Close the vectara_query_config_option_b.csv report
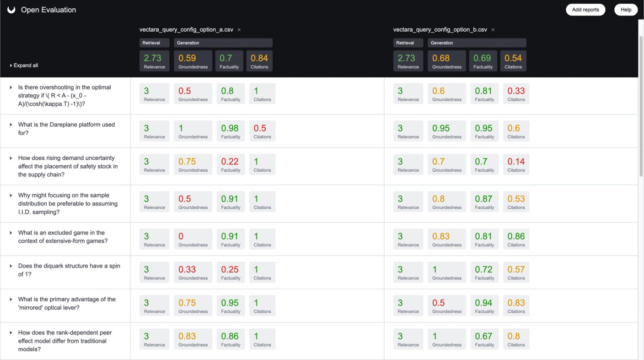The height and width of the screenshot is (360, 644). (x=493, y=30)
